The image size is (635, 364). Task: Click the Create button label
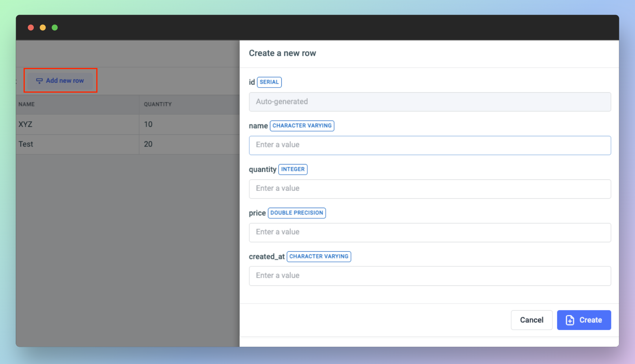(590, 320)
